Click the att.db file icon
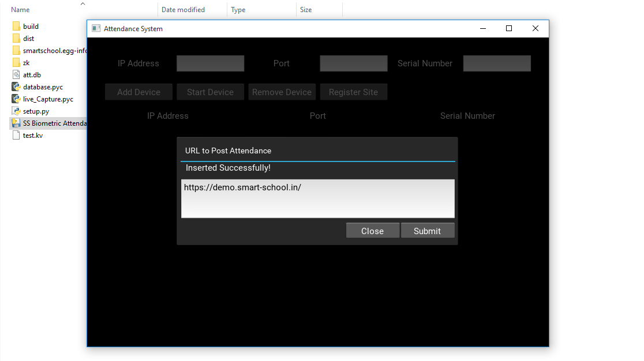 pos(16,75)
